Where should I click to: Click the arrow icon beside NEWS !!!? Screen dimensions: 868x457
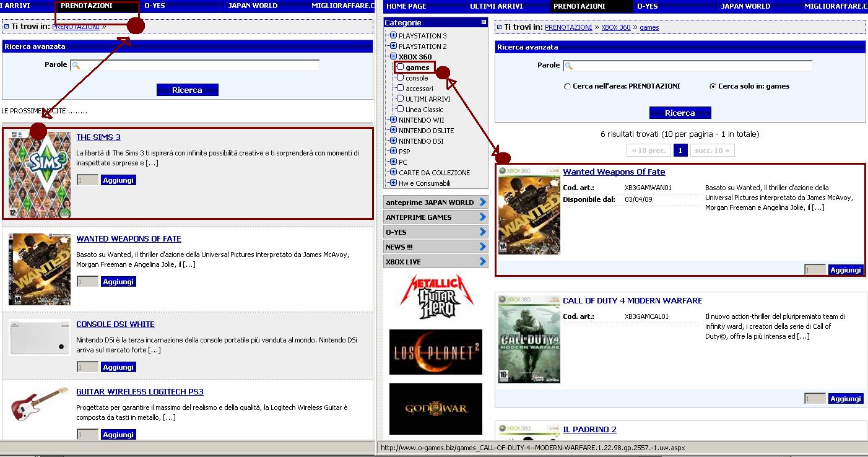(x=483, y=246)
